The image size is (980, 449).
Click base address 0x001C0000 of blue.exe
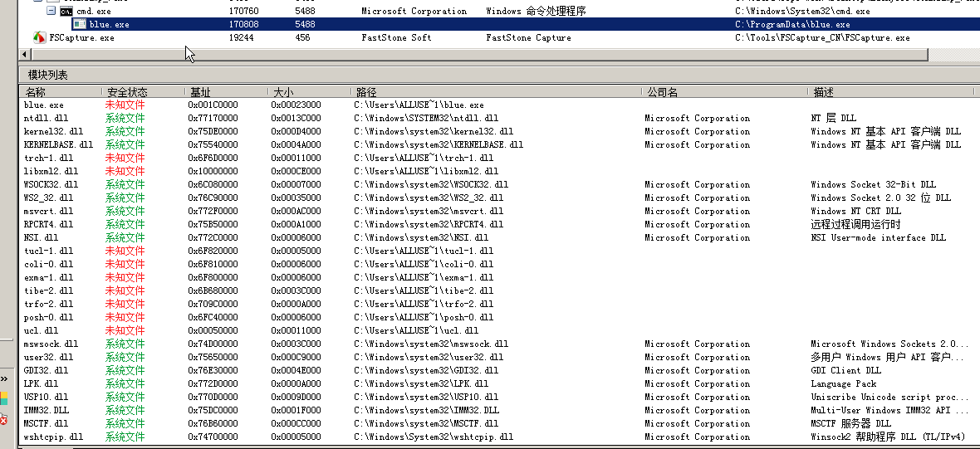213,105
